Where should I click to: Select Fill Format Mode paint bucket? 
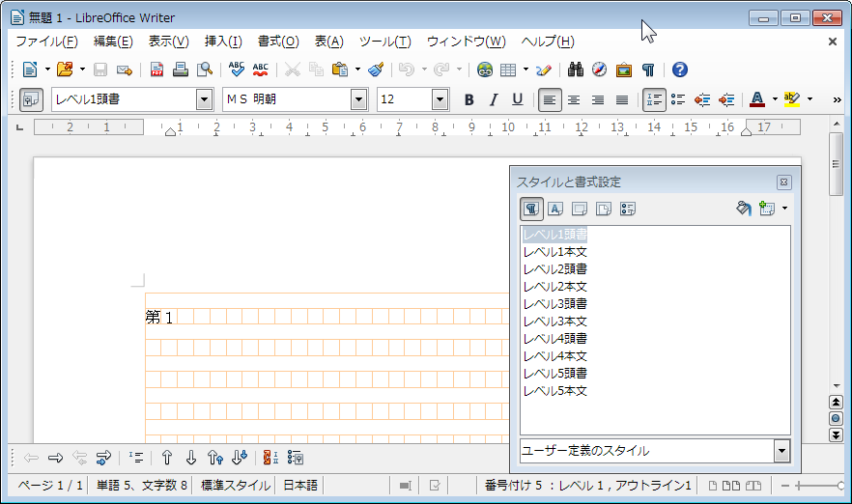744,209
